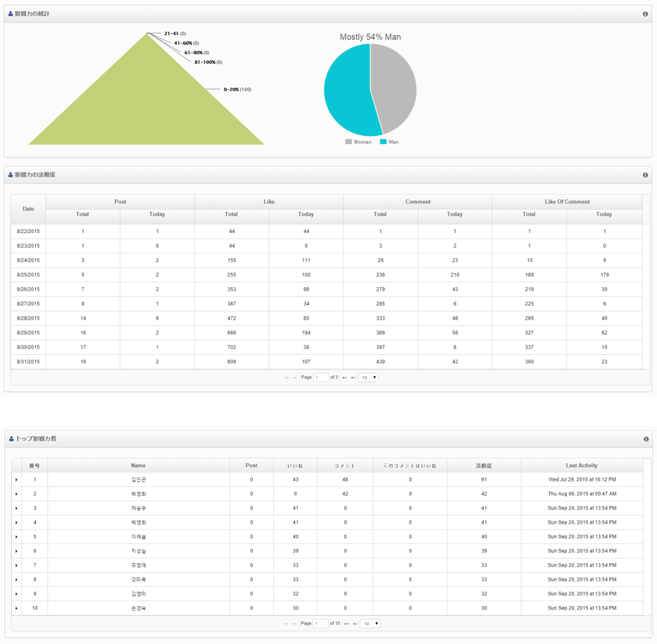The height and width of the screenshot is (644, 657).
Task: Click info icon in 影響力の活動度 panel header
Action: coord(645,175)
